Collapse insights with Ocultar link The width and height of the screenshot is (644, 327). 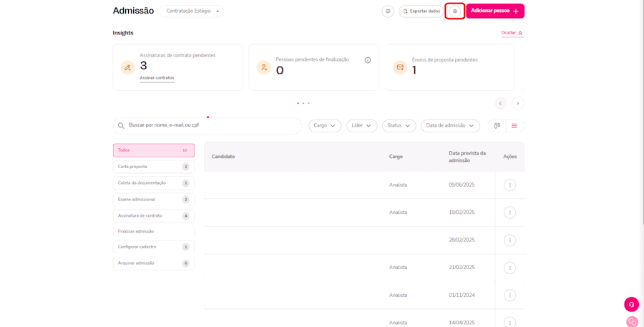(x=512, y=33)
